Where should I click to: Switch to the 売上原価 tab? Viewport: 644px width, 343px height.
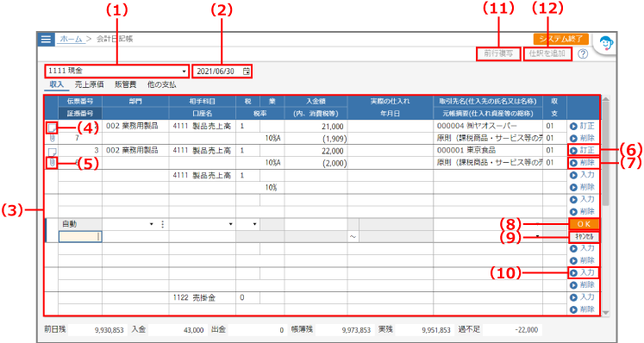pyautogui.click(x=89, y=84)
